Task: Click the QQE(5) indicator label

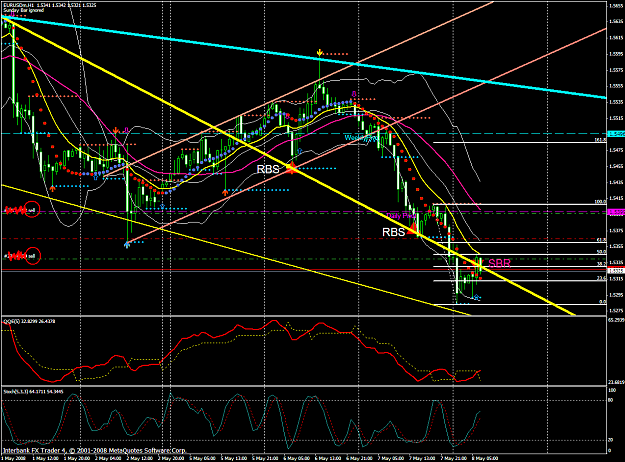Action: (x=29, y=321)
